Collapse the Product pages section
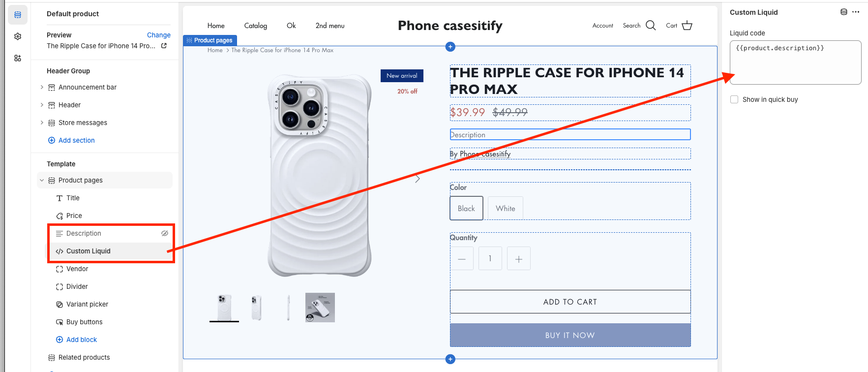 [42, 180]
